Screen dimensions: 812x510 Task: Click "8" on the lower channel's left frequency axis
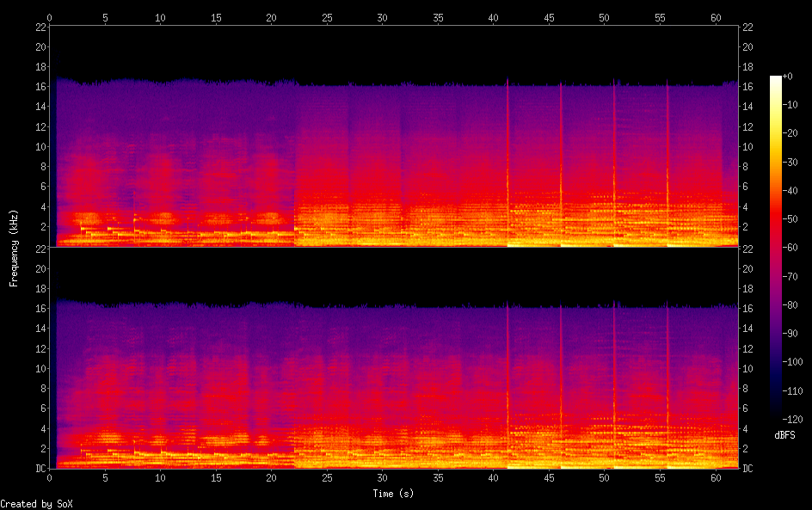point(44,389)
